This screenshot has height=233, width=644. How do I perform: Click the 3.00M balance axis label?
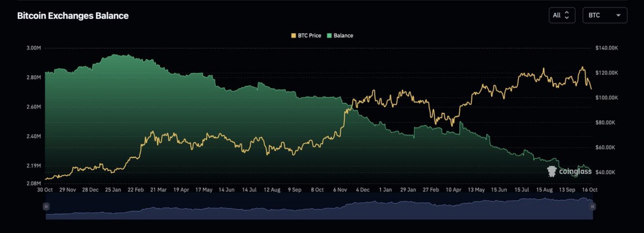coord(34,48)
